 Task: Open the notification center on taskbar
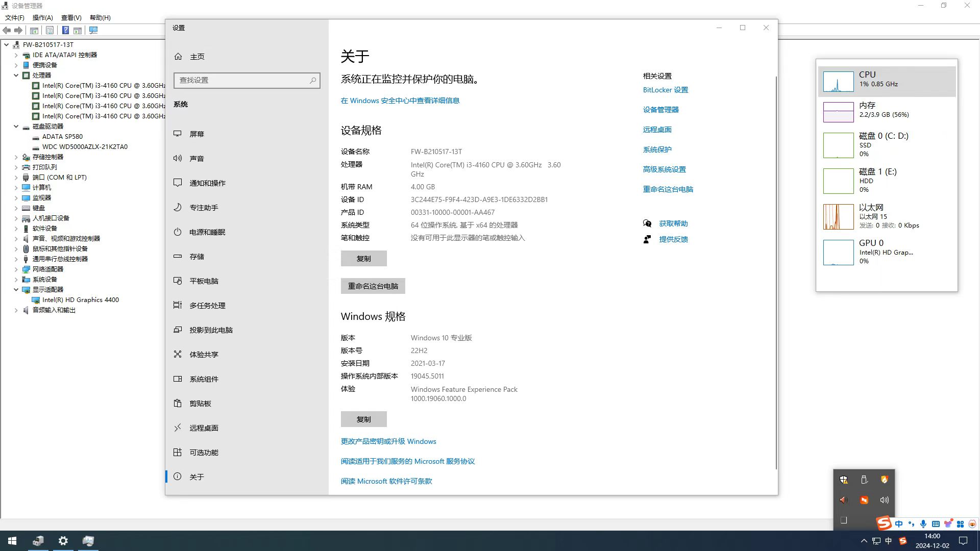click(x=963, y=541)
